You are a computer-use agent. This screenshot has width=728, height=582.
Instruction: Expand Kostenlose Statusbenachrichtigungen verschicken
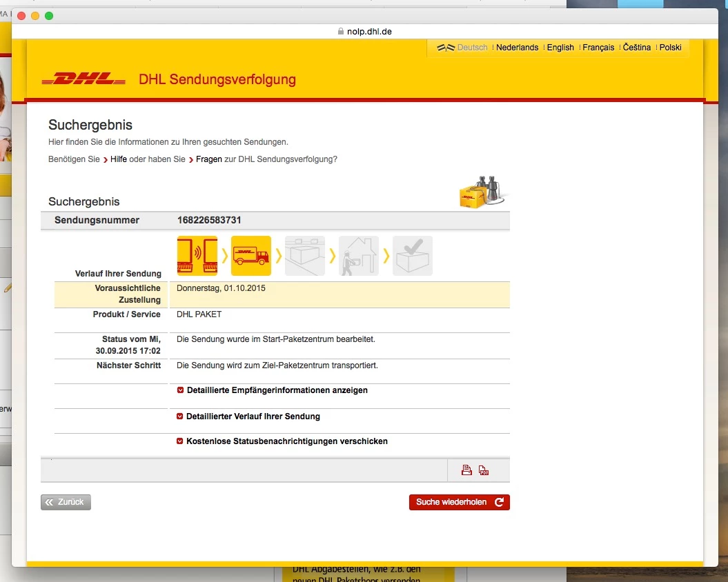[x=282, y=441]
